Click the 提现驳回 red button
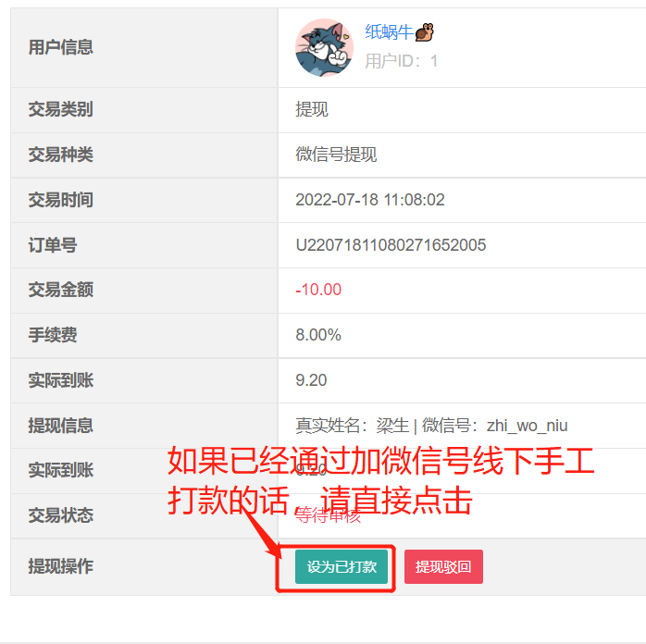The image size is (646, 644). point(443,566)
